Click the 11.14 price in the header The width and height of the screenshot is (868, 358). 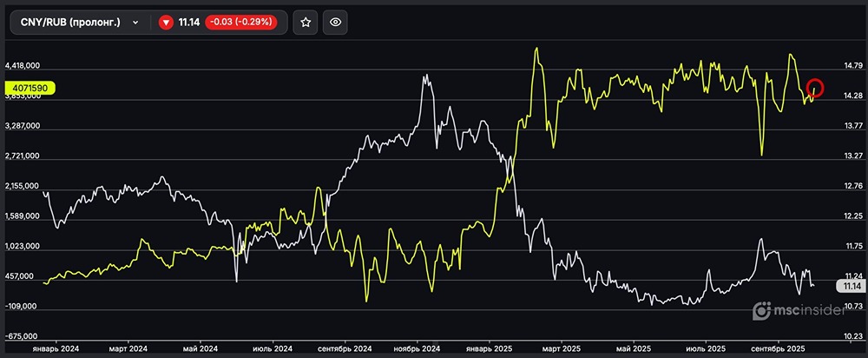pos(188,23)
